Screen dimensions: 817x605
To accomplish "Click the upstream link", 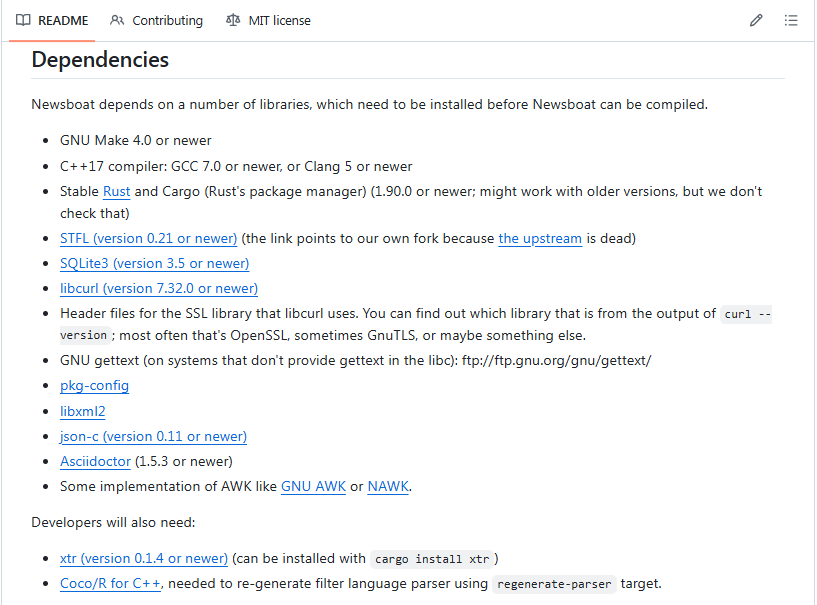I will click(540, 238).
